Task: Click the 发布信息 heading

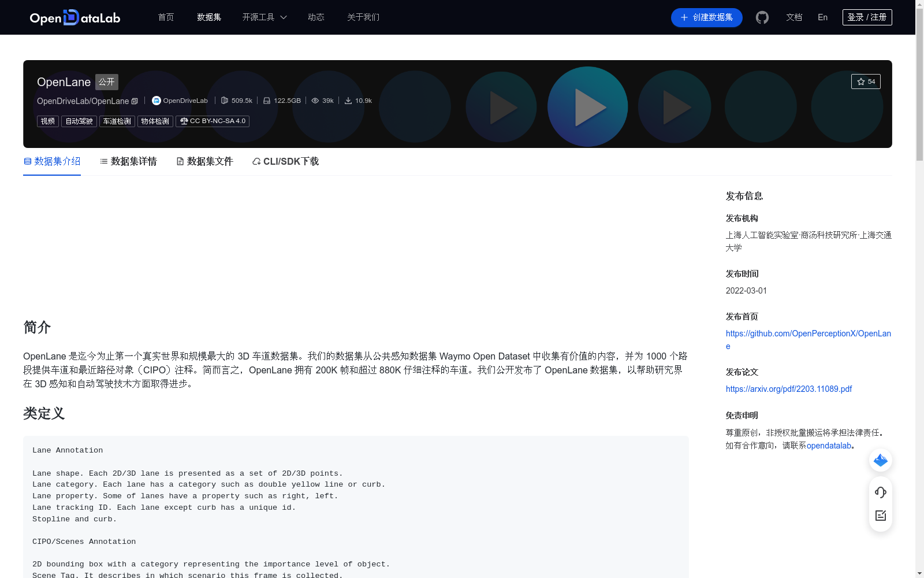Action: (x=744, y=196)
